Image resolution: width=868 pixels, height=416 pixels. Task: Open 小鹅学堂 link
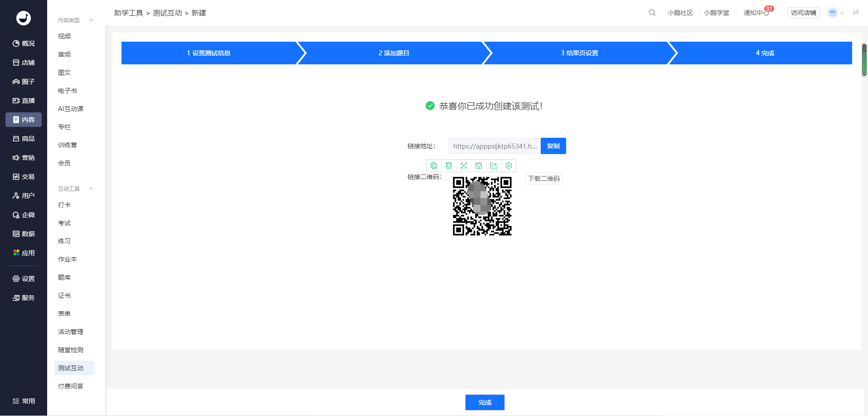click(x=717, y=13)
